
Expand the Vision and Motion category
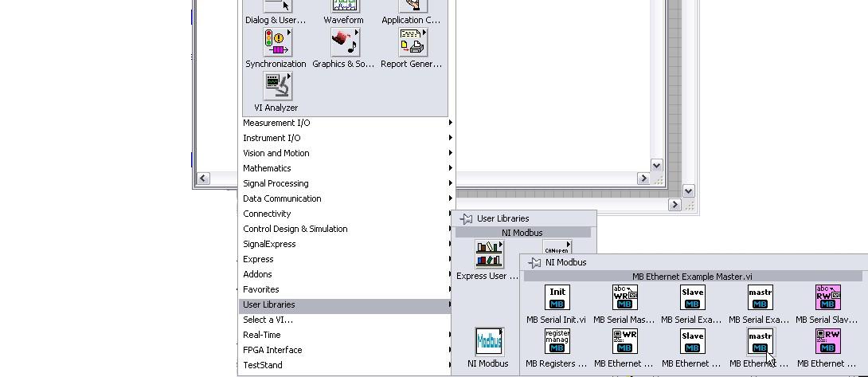pyautogui.click(x=347, y=153)
